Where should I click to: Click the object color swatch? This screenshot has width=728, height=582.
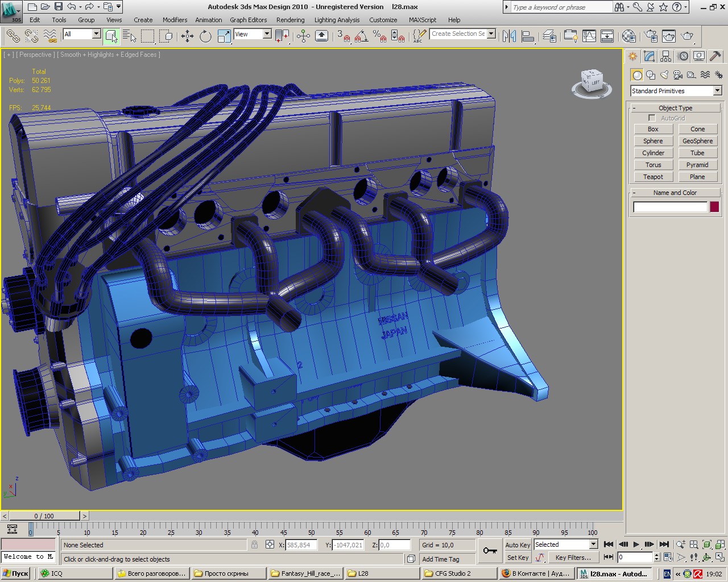coord(714,207)
